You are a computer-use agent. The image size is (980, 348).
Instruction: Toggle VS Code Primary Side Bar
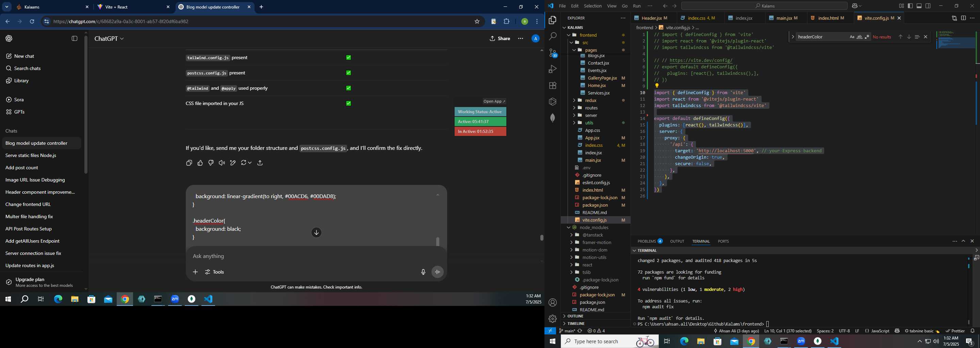pyautogui.click(x=910, y=6)
